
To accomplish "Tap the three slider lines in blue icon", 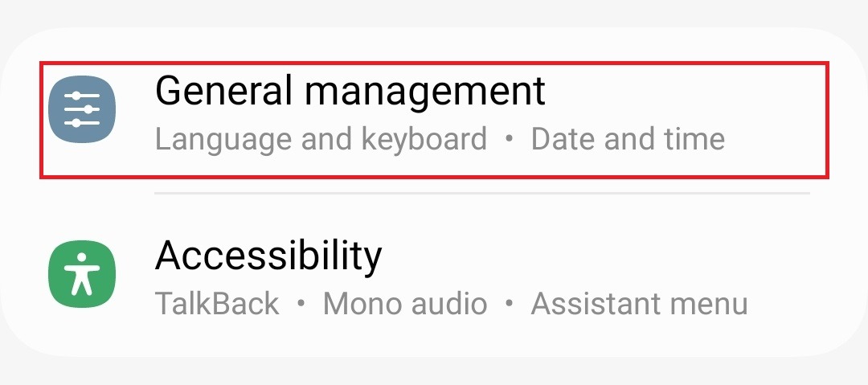I will click(82, 109).
